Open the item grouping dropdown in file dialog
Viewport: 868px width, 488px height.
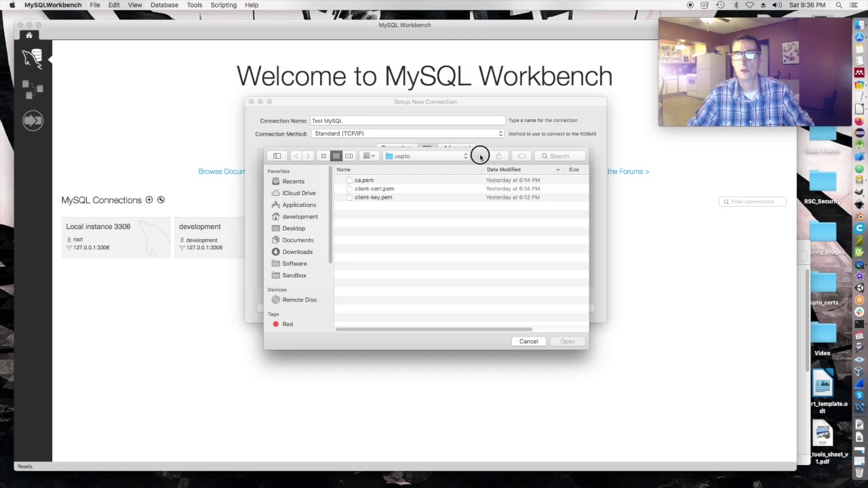[368, 156]
